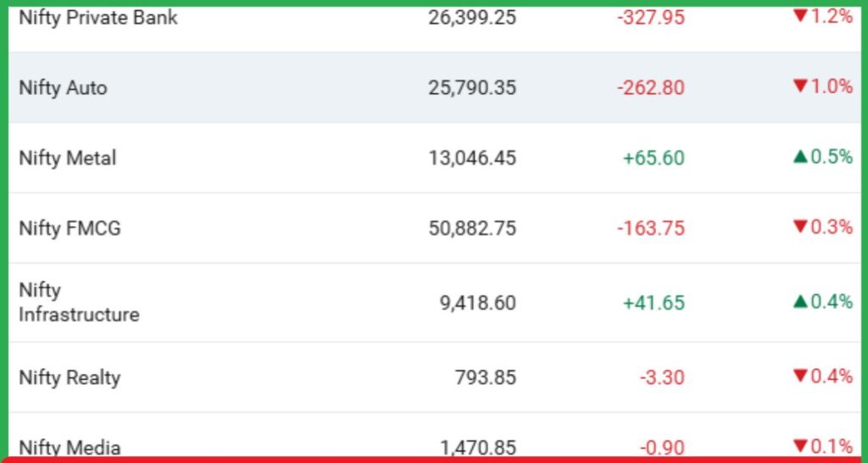
Task: Click the red down arrow for Nifty Private Bank
Action: [x=800, y=15]
